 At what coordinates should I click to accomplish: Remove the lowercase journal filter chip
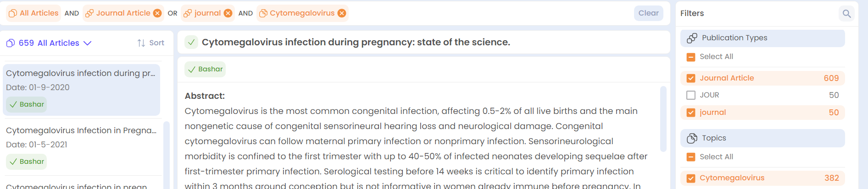228,13
